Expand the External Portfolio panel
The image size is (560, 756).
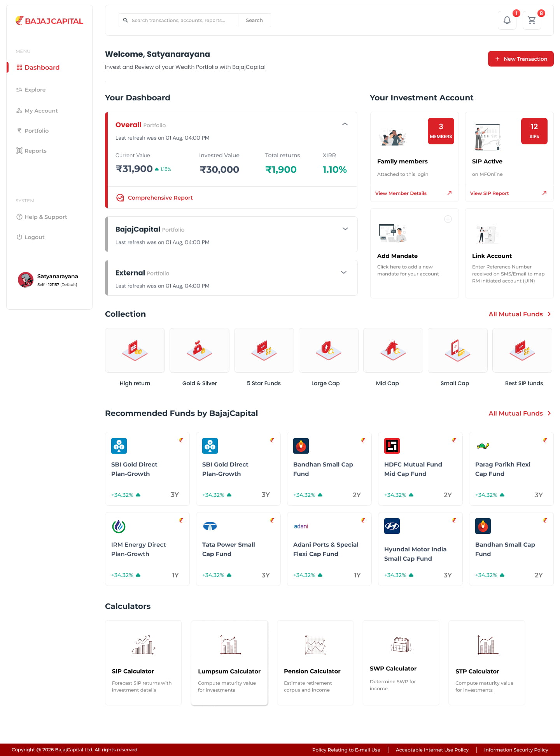[x=344, y=272]
